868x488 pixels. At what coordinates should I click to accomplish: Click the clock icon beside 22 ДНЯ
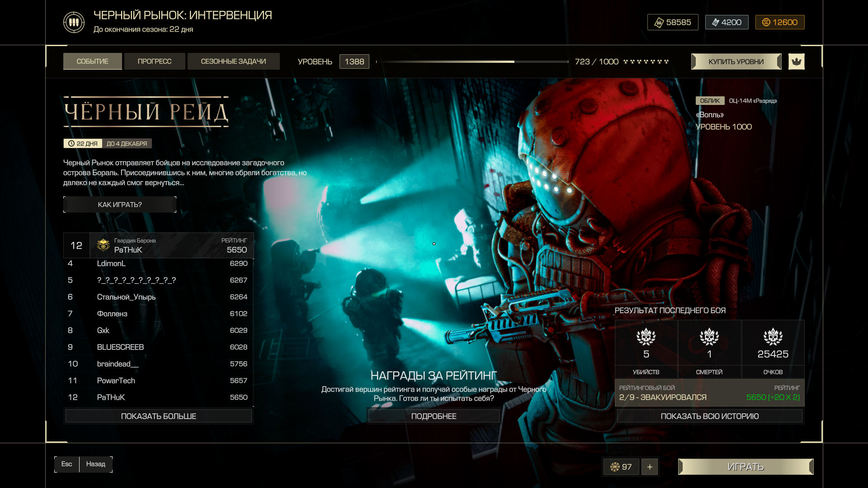click(71, 143)
